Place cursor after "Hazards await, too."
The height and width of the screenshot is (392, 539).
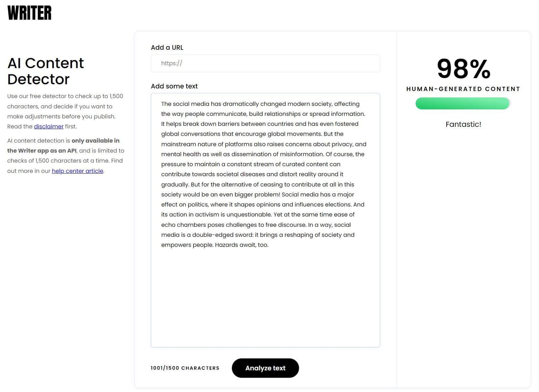(269, 245)
